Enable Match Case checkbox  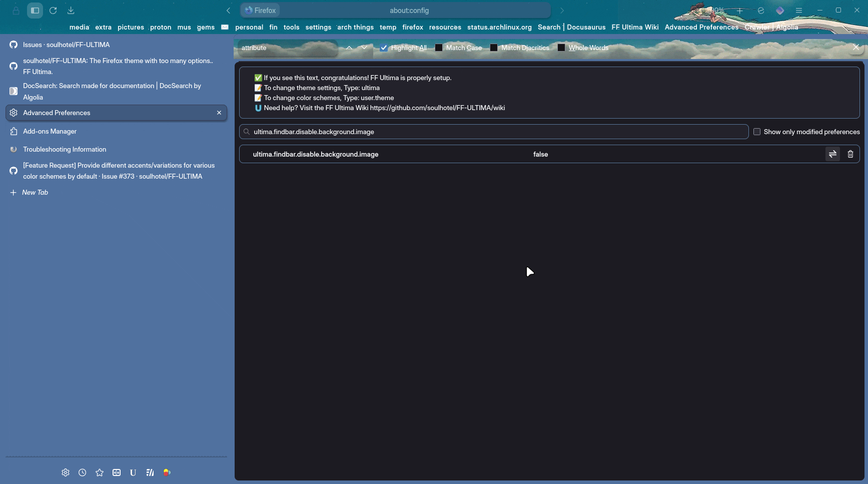click(x=439, y=48)
